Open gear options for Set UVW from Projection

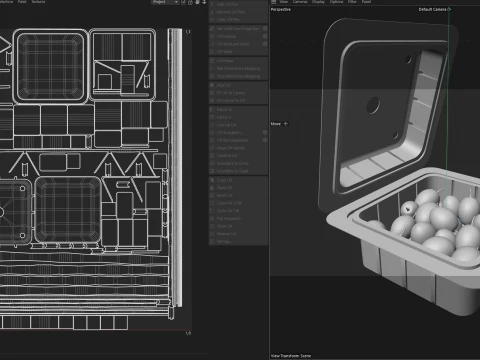point(265,29)
